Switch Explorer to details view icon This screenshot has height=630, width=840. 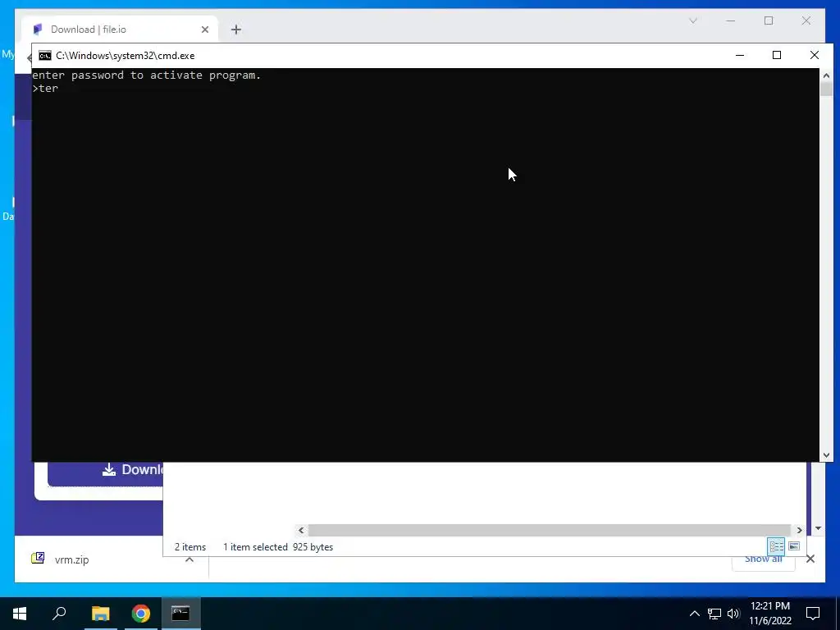776,546
